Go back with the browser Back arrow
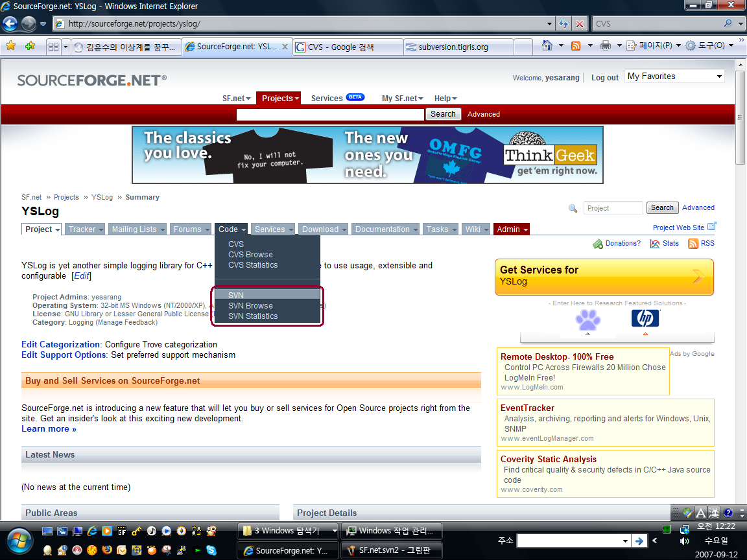747x560 pixels. [10, 23]
